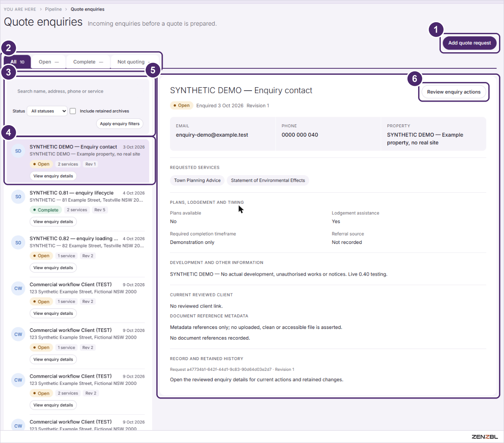Click Open badge under detail panel heading

182,106
